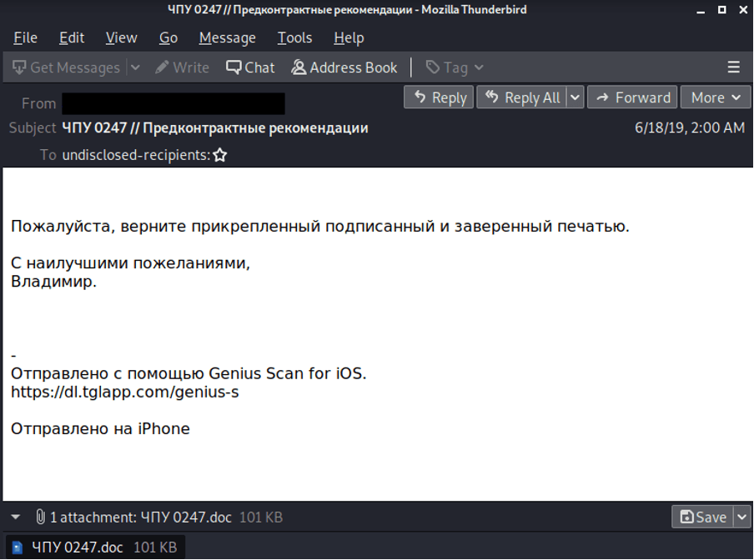The image size is (754, 560).
Task: Open the Get Messages dropdown arrow
Action: click(135, 67)
